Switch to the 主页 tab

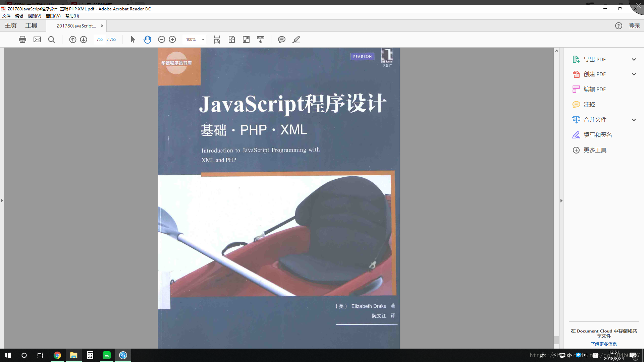[11, 25]
